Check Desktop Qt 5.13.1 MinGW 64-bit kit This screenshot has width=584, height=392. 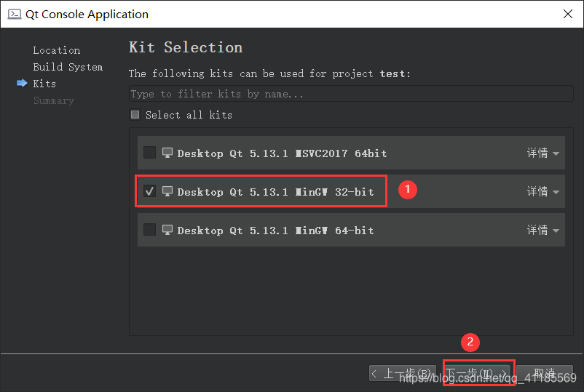point(150,230)
